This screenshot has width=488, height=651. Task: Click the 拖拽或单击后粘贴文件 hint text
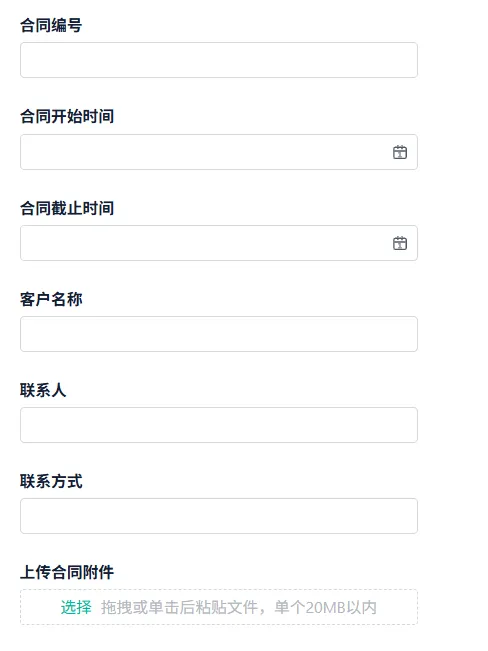click(179, 607)
